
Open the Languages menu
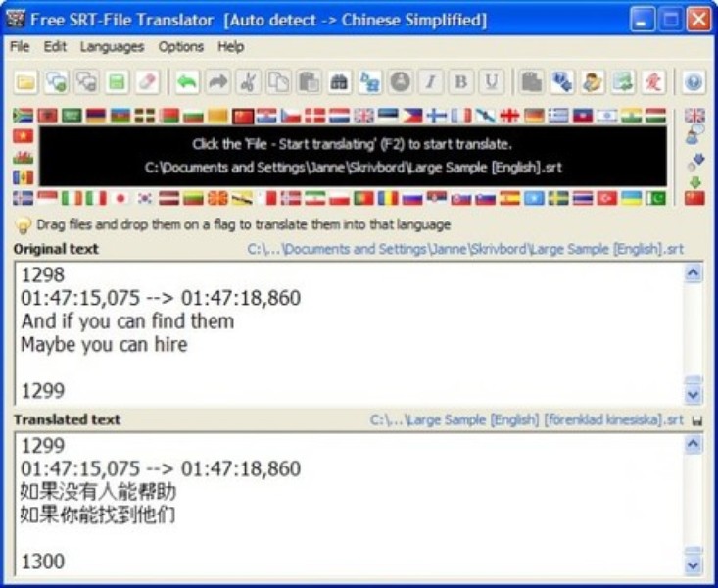pyautogui.click(x=112, y=46)
